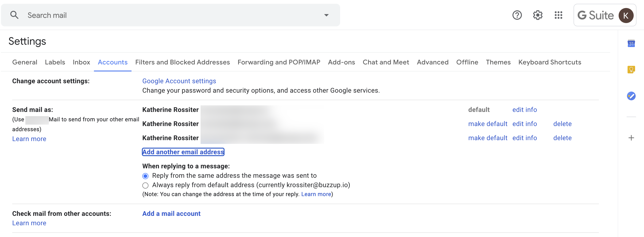Open the Help question mark icon
This screenshot has width=644, height=237.
517,15
